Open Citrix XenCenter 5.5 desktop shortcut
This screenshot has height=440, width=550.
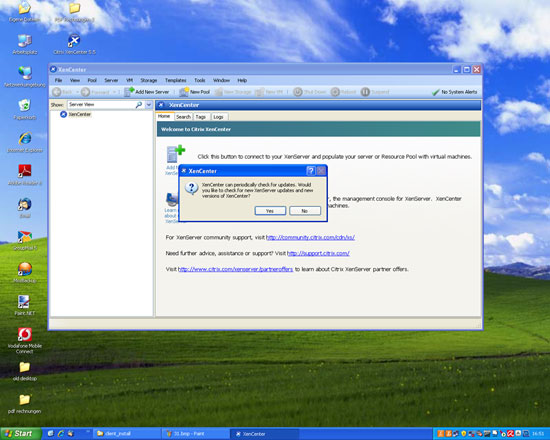click(74, 45)
